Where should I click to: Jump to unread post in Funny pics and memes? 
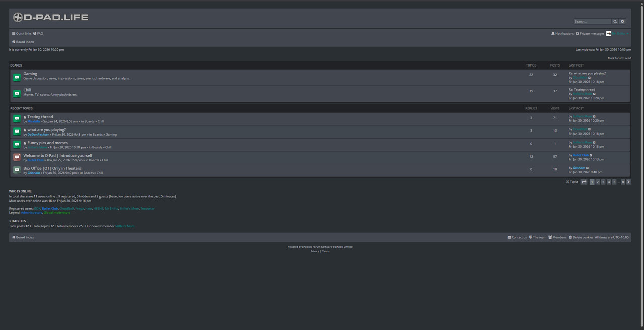tap(25, 143)
